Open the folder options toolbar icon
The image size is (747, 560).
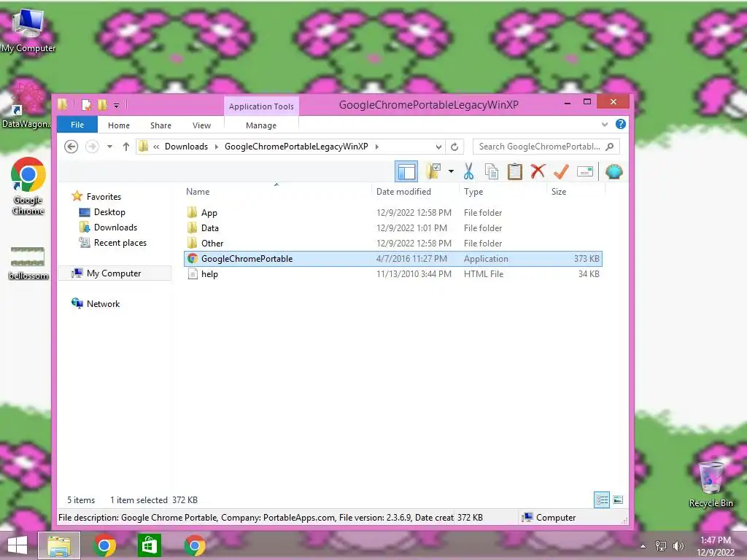click(433, 171)
